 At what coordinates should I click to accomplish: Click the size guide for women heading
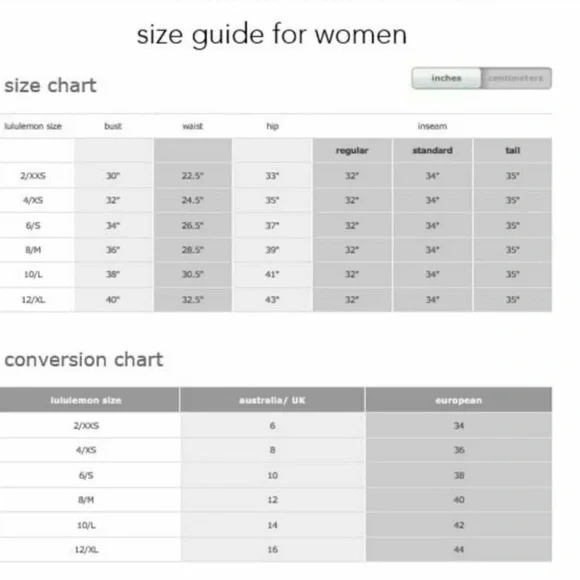272,35
